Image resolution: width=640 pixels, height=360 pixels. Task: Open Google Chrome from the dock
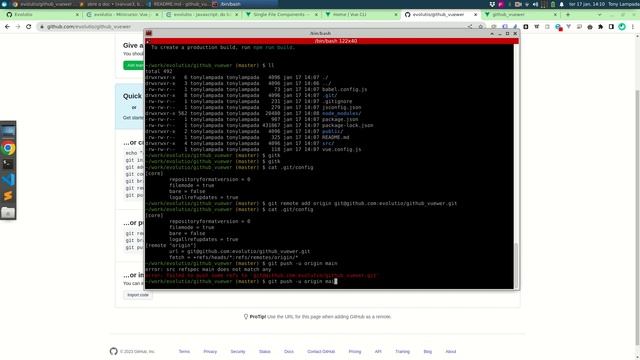click(x=8, y=148)
